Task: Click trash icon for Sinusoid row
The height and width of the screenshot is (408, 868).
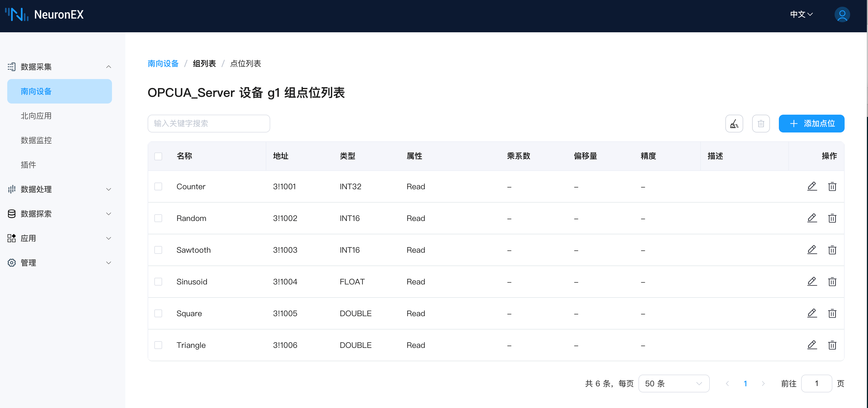Action: 832,281
